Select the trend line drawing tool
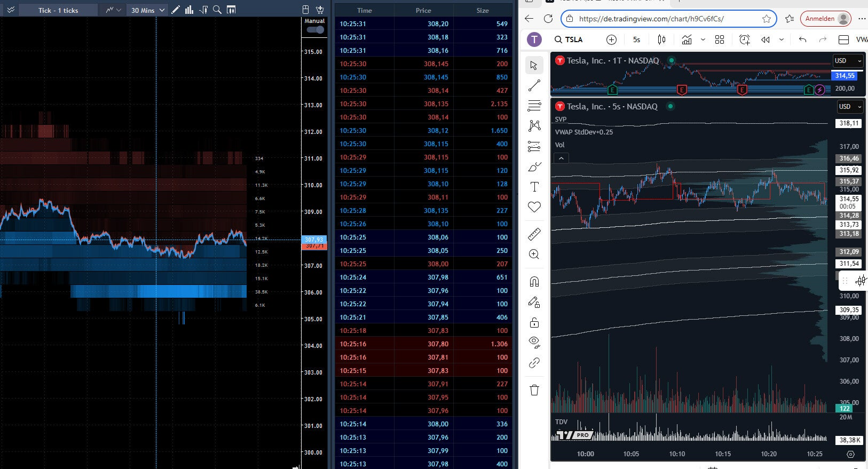868x469 pixels. pyautogui.click(x=534, y=85)
